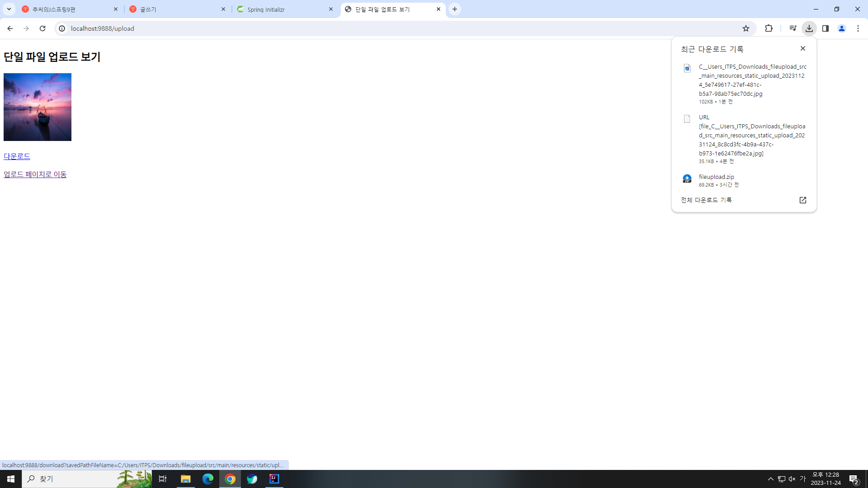The height and width of the screenshot is (488, 868).
Task: Click the uploaded sunset boat image
Action: pyautogui.click(x=38, y=107)
